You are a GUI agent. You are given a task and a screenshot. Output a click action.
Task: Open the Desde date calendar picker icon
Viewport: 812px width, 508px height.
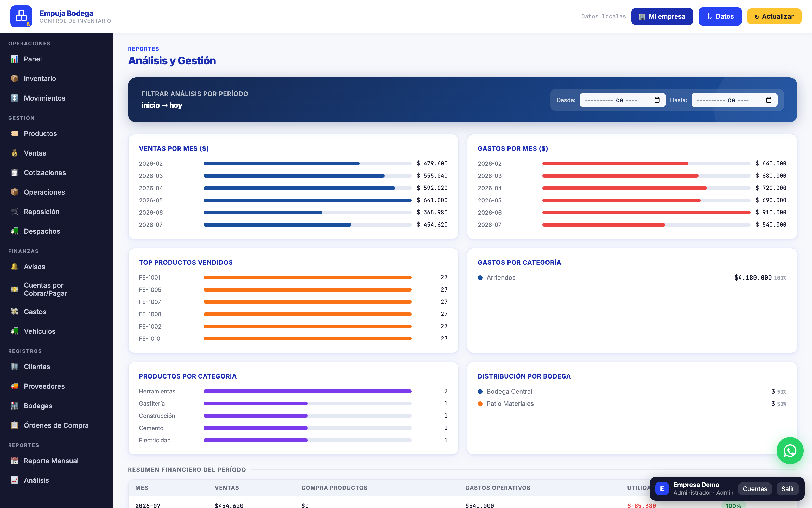point(657,100)
